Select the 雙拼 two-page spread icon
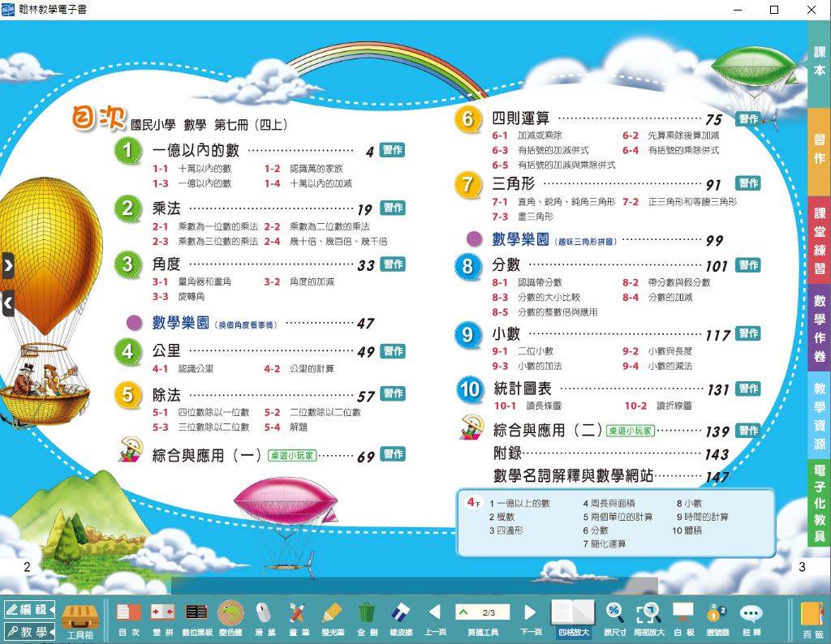Screen dimensions: 831x644 point(162,620)
